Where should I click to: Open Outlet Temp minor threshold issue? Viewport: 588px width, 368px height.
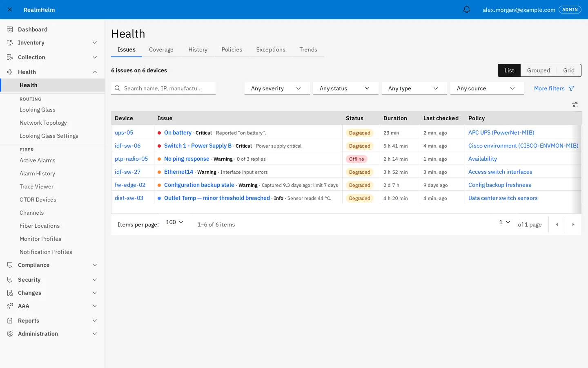[x=217, y=198]
